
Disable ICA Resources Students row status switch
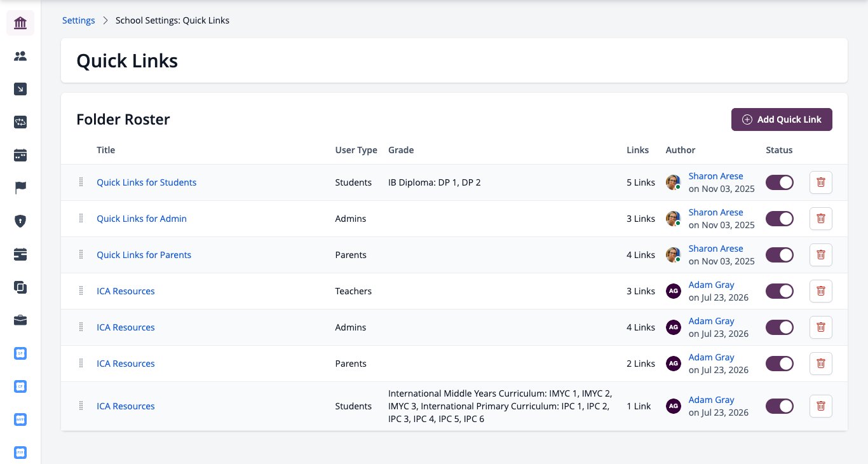[x=780, y=406]
